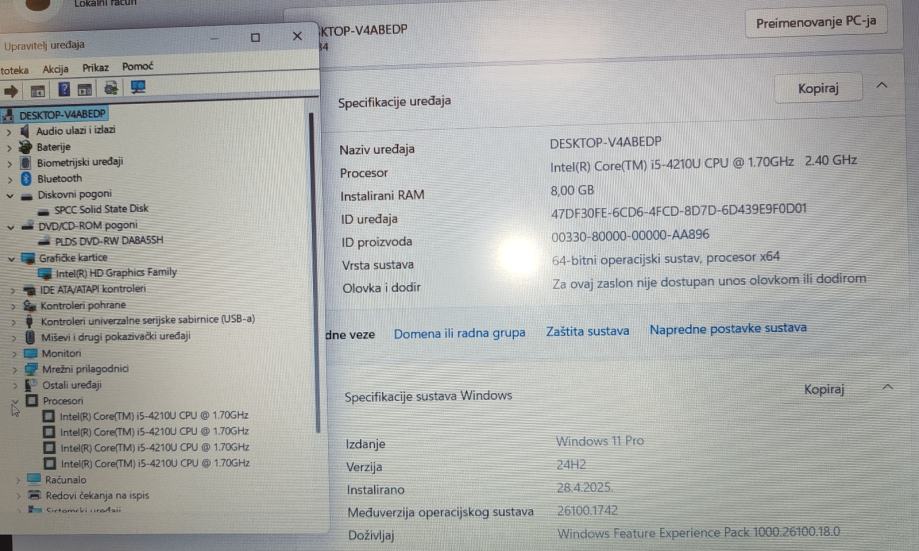Open the Pomoć menu
The image size is (919, 551).
coord(138,66)
